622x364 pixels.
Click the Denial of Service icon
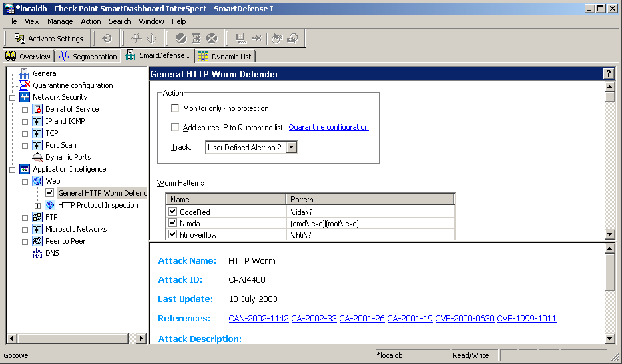coord(37,109)
